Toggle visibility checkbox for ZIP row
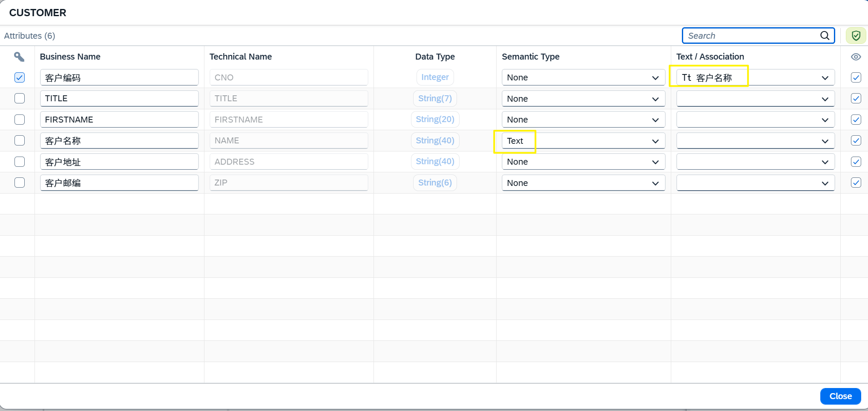Image resolution: width=868 pixels, height=411 pixels. coord(856,183)
